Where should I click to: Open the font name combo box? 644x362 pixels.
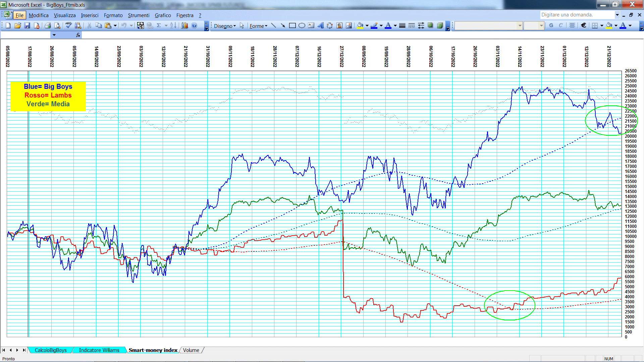pyautogui.click(x=489, y=25)
